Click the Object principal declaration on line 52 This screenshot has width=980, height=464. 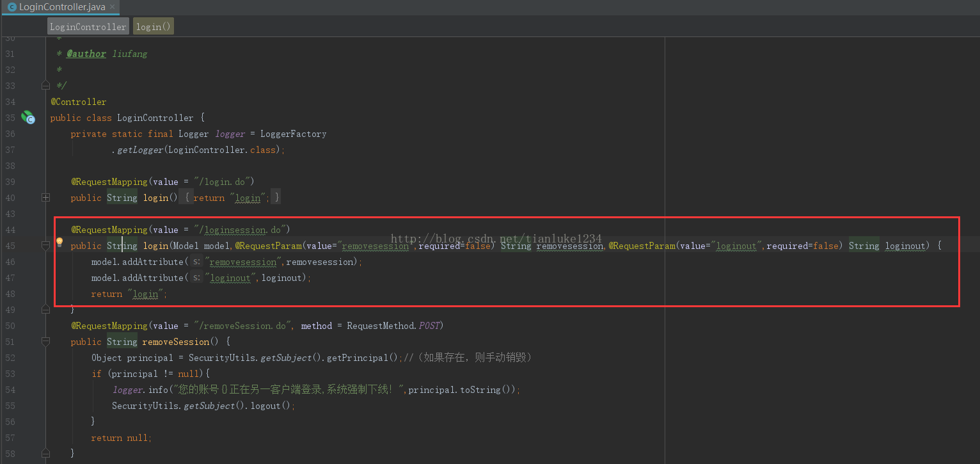point(132,358)
